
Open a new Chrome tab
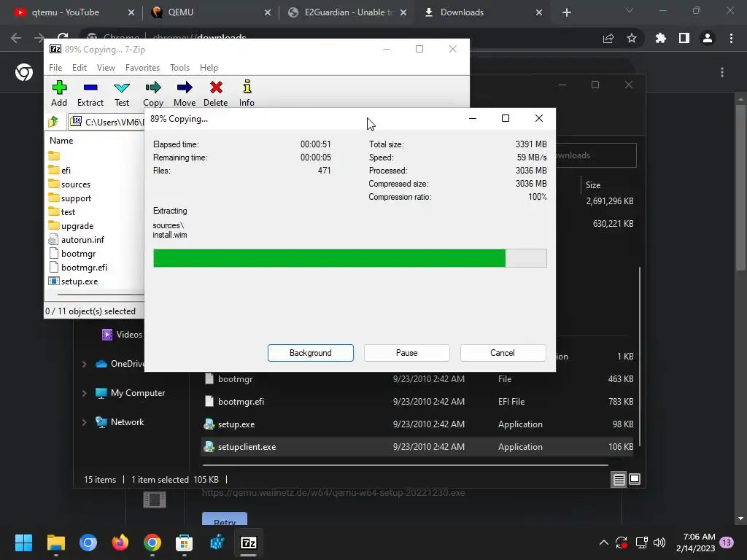coord(566,12)
